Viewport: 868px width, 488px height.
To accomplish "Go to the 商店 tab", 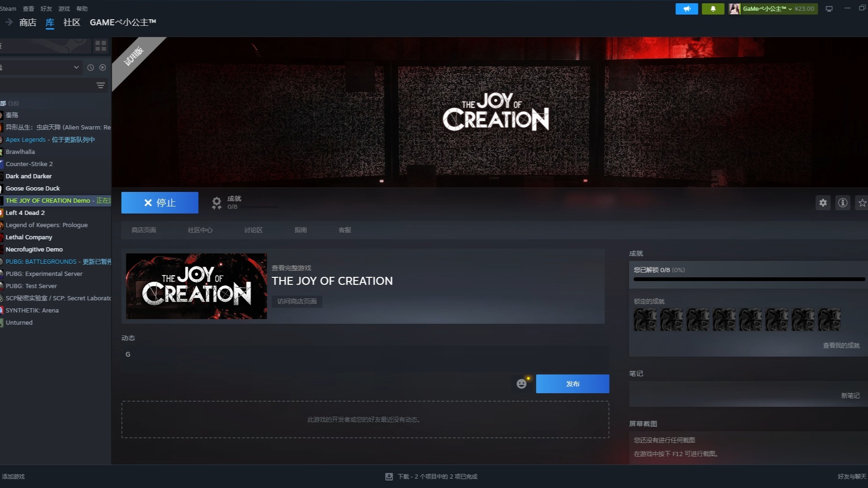I will pos(28,22).
